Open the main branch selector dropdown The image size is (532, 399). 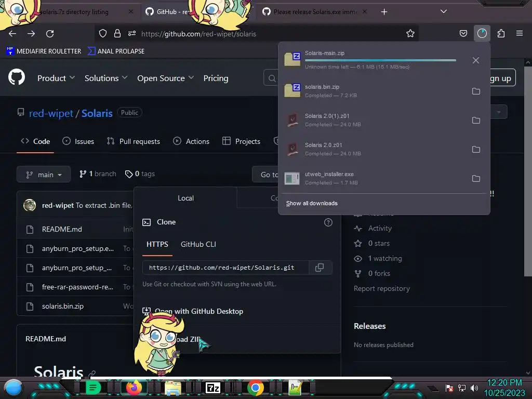[x=44, y=175]
